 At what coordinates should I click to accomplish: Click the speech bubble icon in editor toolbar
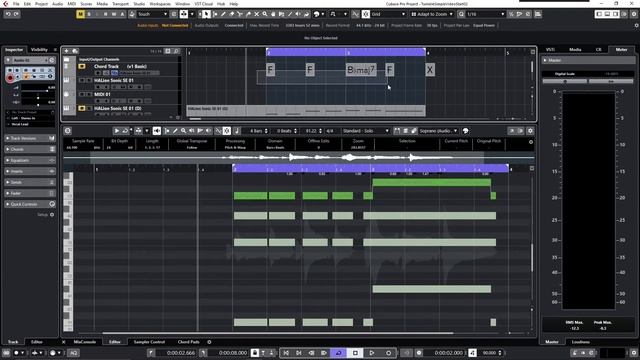pos(465,131)
